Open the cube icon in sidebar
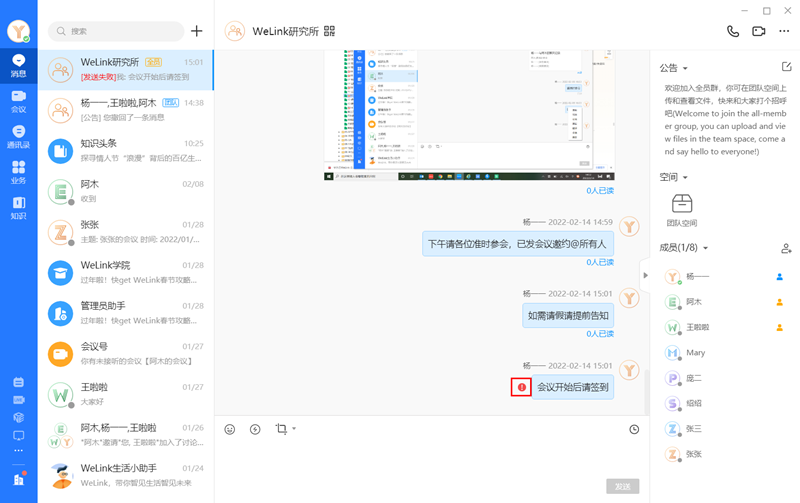This screenshot has height=503, width=800. (x=18, y=417)
